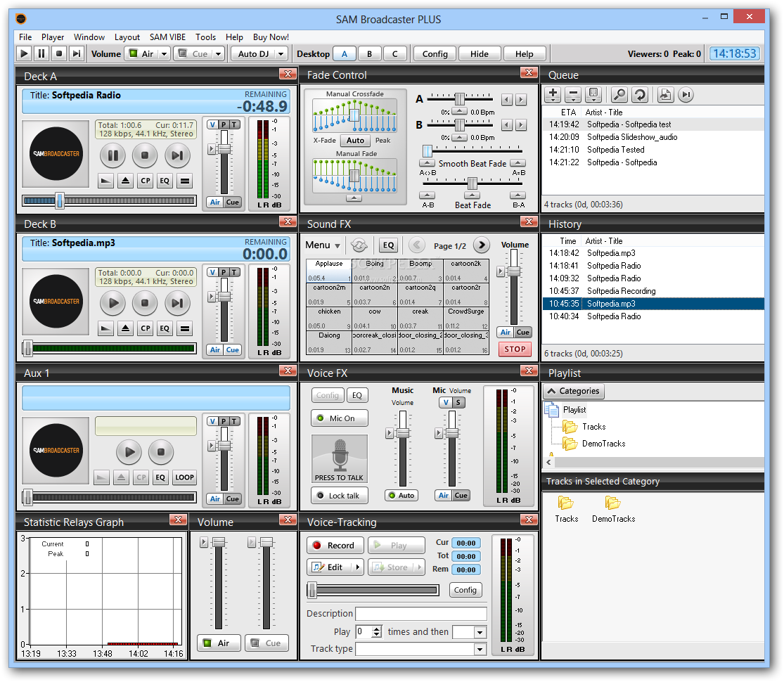Select DemoTracks in Playlist tree
Viewport: 784px width, 682px height.
pyautogui.click(x=603, y=444)
